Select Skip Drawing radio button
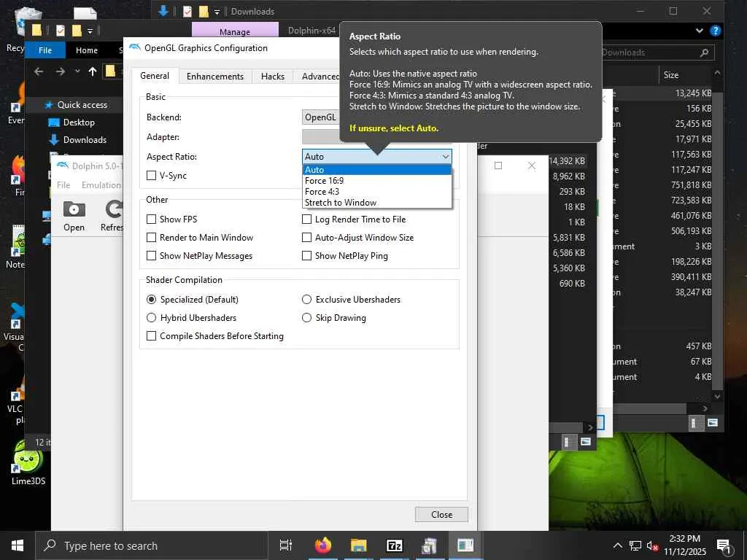Screen dimensions: 747x560 coord(334,318)
